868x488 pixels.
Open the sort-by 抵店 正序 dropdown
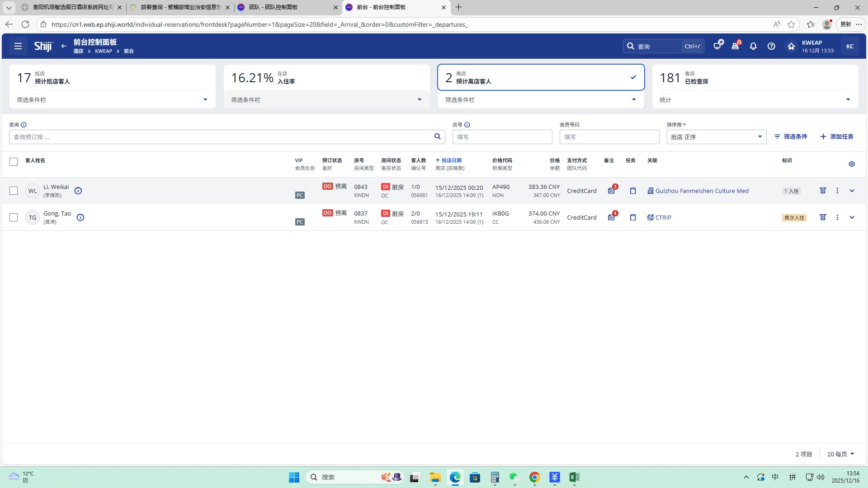(716, 137)
